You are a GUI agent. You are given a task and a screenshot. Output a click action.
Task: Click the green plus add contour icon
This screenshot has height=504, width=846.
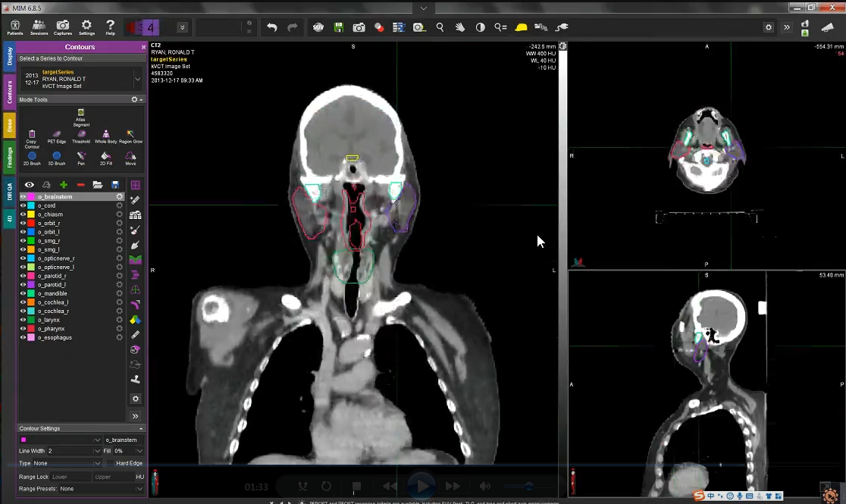click(x=64, y=185)
